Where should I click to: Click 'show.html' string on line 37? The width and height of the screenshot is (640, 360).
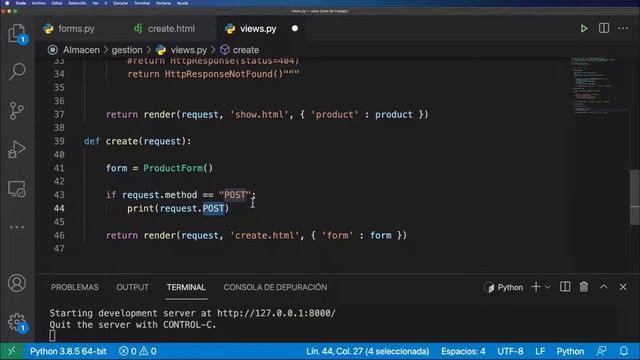(x=259, y=115)
